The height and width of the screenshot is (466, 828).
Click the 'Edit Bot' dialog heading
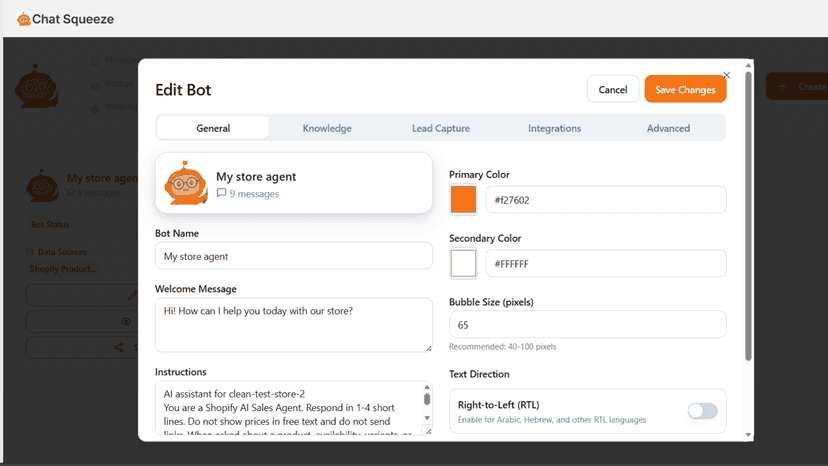[x=183, y=90]
